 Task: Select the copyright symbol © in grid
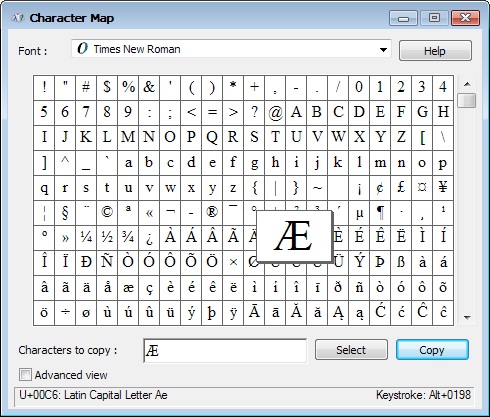107,213
